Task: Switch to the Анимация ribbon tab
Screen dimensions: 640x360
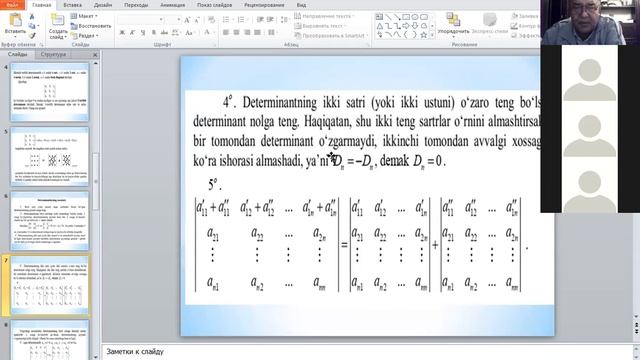Action: point(173,5)
